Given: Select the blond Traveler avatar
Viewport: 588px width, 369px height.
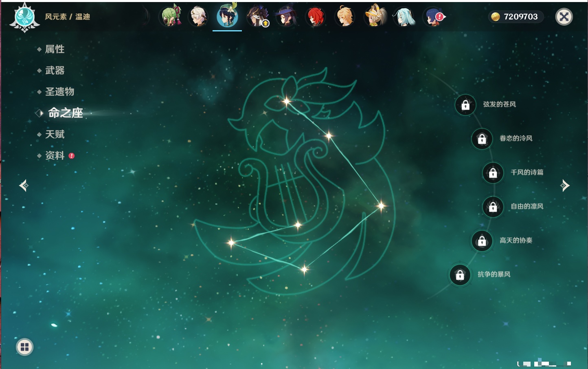Looking at the screenshot, I should click(x=344, y=16).
